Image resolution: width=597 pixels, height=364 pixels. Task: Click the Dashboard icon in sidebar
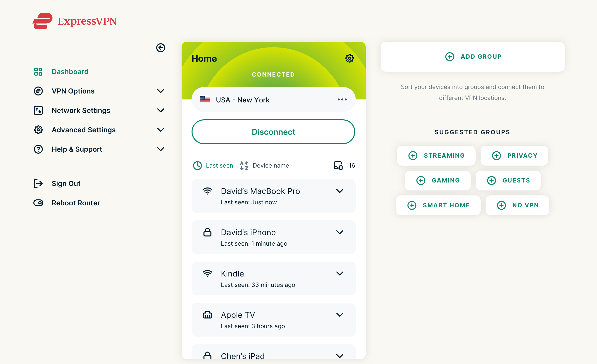tap(38, 72)
